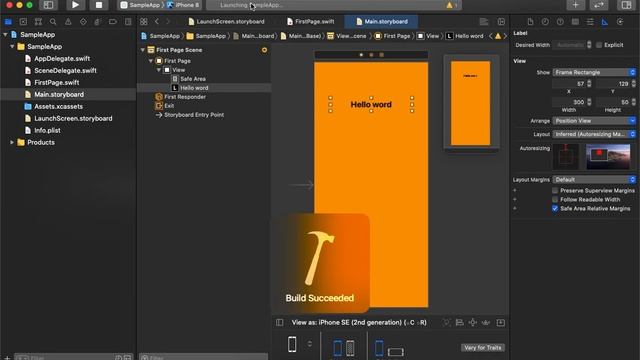This screenshot has width=640, height=360.
Task: Show the Project navigator folder icon
Action: [x=8, y=22]
